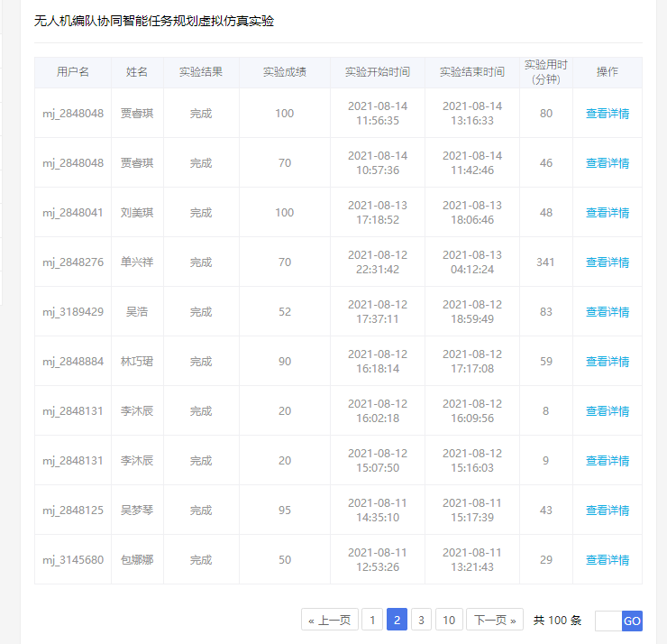Open 查看详情 for 贾睿琪 score 100 row
The height and width of the screenshot is (644, 667).
[607, 114]
